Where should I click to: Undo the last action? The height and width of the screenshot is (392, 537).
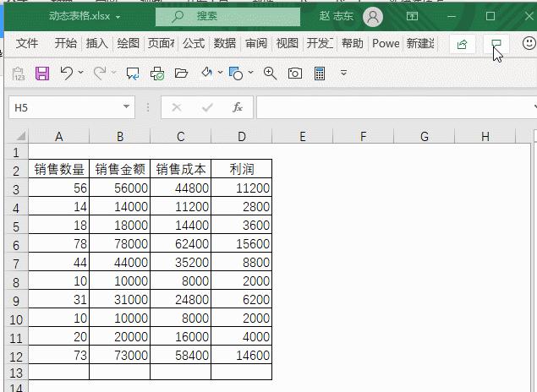click(x=67, y=73)
